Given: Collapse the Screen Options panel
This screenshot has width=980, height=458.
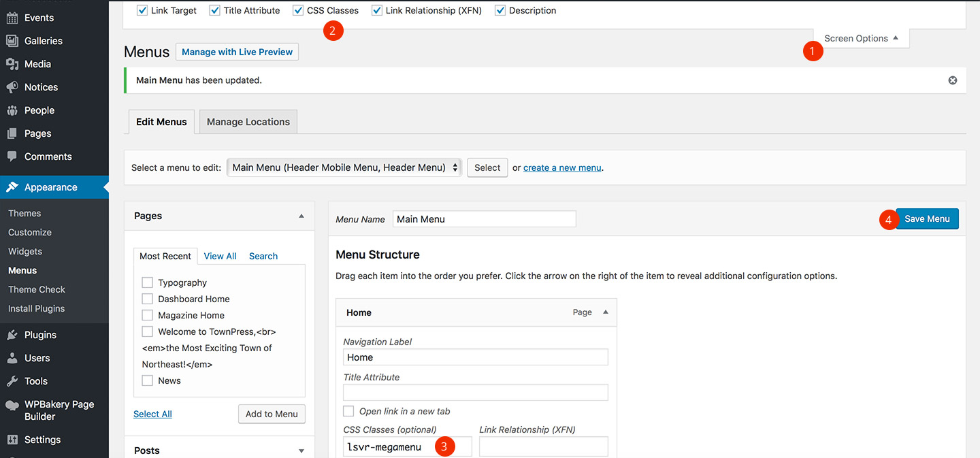Looking at the screenshot, I should point(861,39).
